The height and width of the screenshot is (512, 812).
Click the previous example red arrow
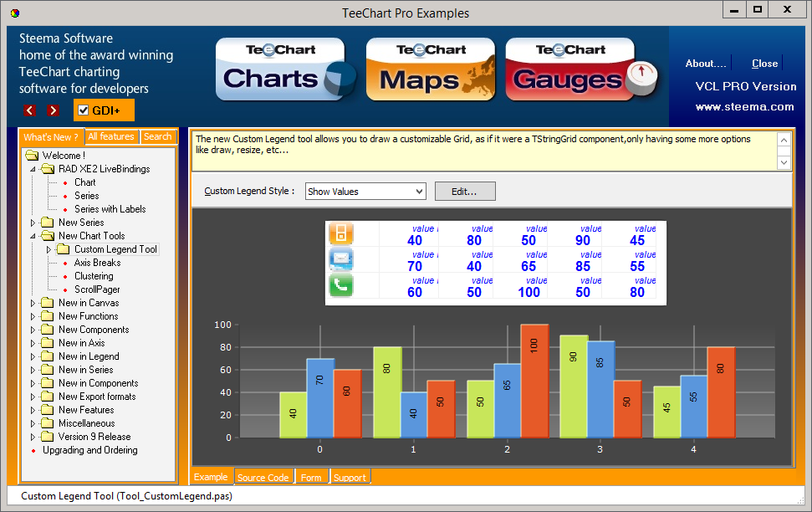pyautogui.click(x=29, y=110)
